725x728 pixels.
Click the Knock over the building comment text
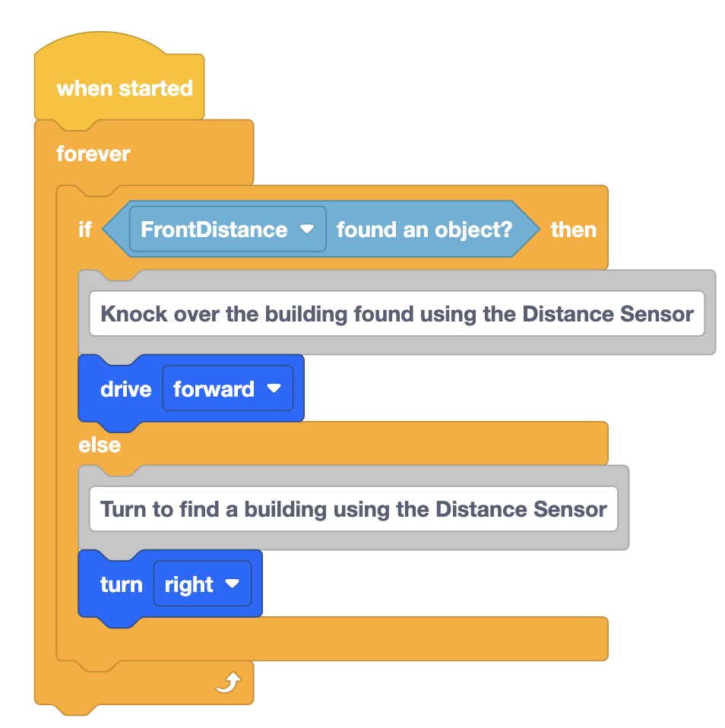pos(397,314)
